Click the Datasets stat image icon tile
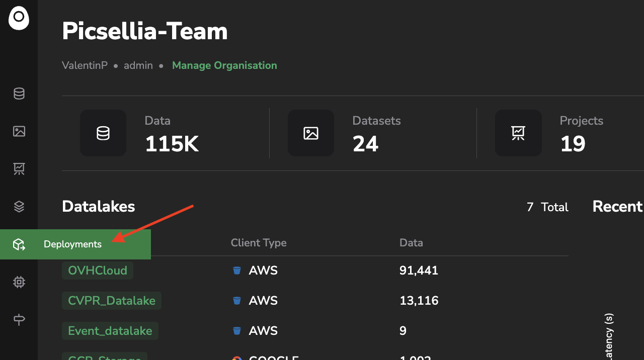The height and width of the screenshot is (360, 644). 311,133
